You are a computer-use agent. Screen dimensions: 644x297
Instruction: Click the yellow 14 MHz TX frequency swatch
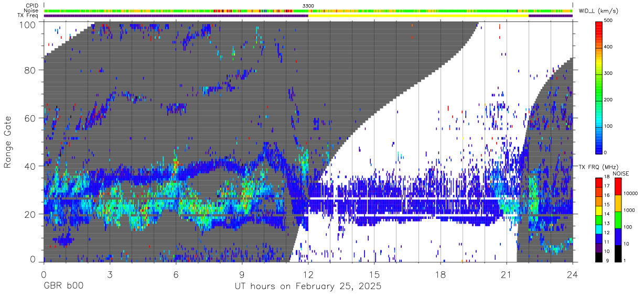coord(599,211)
